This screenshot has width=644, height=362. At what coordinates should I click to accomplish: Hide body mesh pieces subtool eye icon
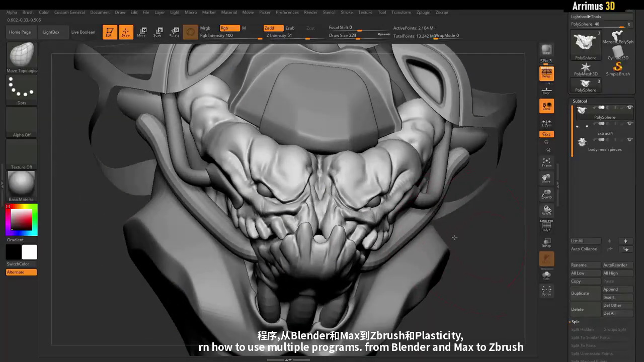629,140
